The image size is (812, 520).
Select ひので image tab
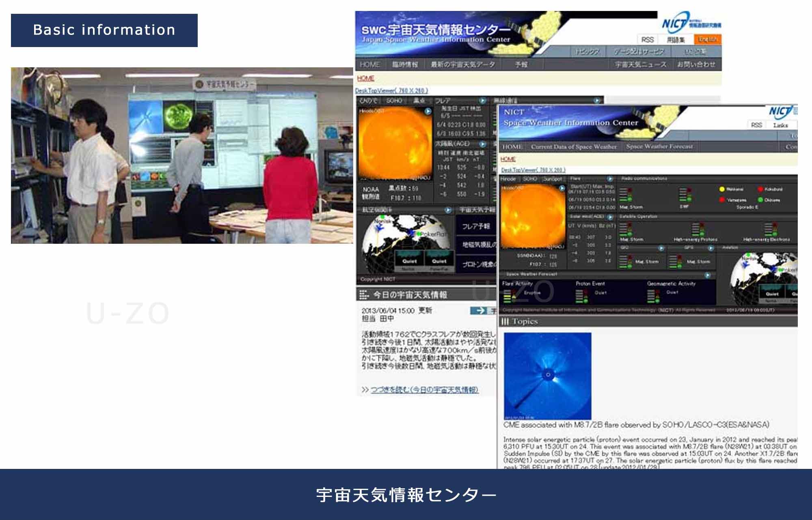coord(369,101)
